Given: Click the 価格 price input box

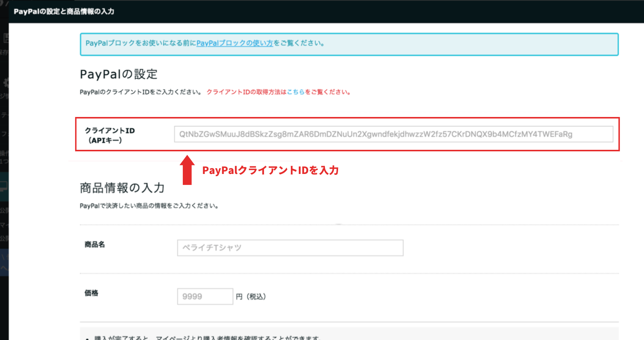Looking at the screenshot, I should point(205,297).
